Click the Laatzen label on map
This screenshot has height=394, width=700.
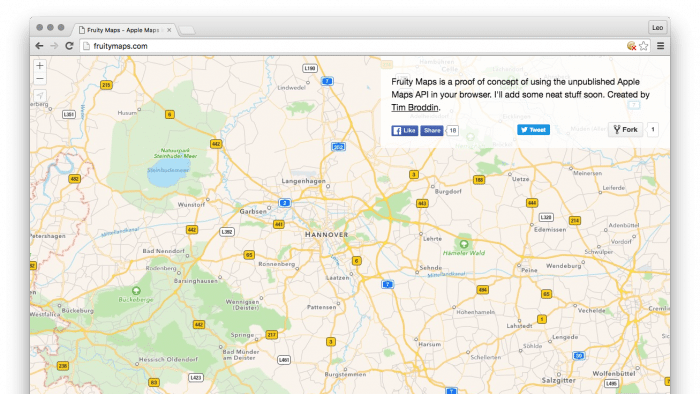[x=338, y=278]
